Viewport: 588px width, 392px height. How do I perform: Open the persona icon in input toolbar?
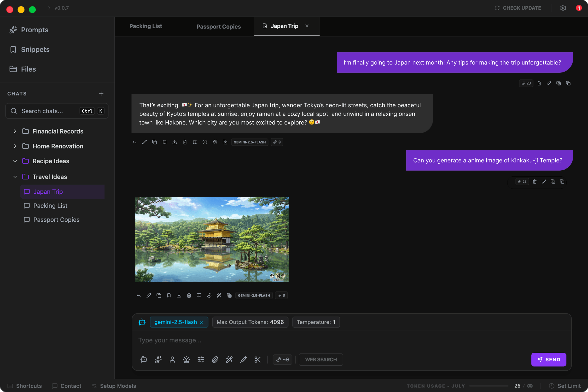coord(172,360)
